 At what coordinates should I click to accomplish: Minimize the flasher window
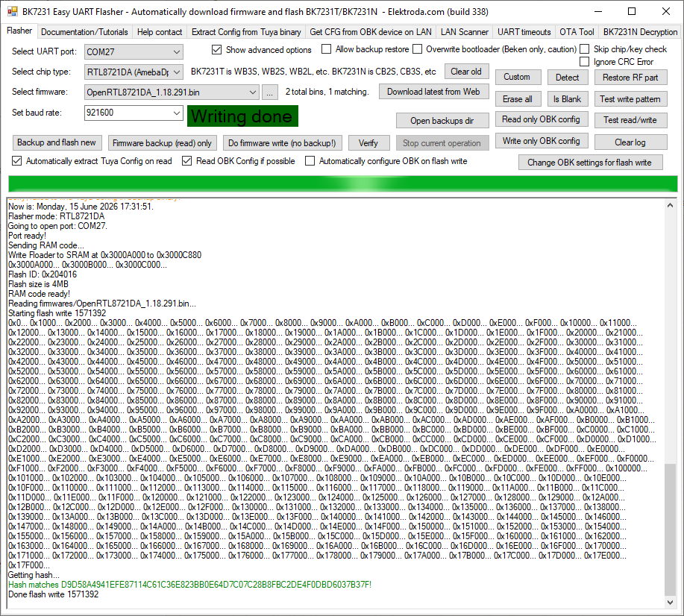[x=598, y=11]
